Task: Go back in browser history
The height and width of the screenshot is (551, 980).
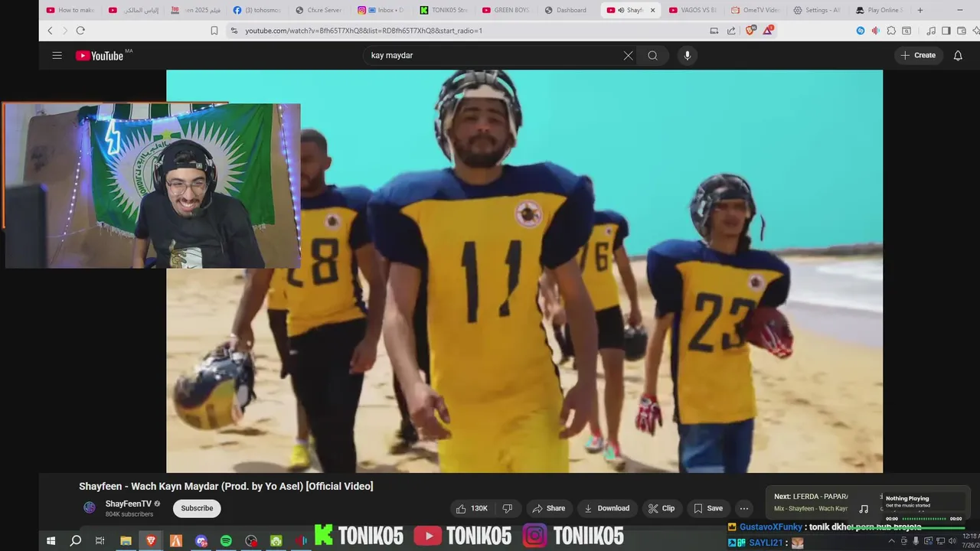Action: 51,31
